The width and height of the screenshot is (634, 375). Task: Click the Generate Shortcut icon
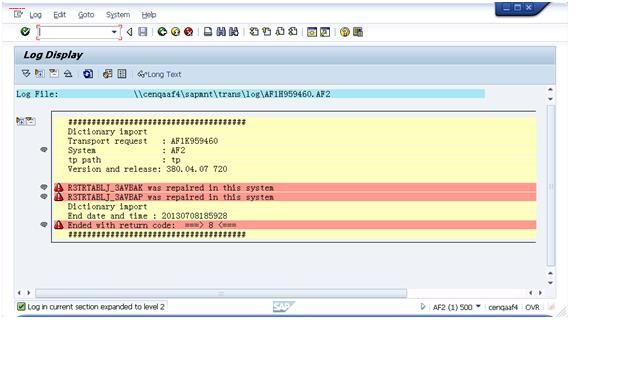click(325, 32)
